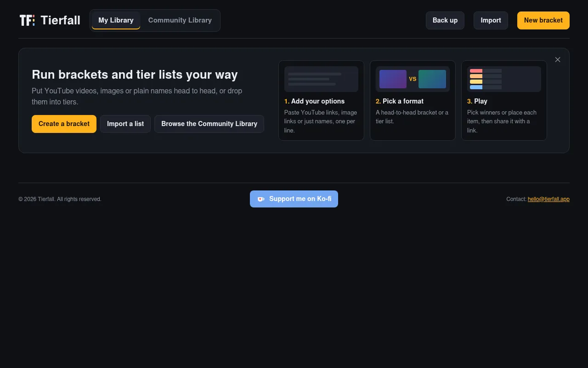
Task: Click the Import button in header
Action: [491, 20]
